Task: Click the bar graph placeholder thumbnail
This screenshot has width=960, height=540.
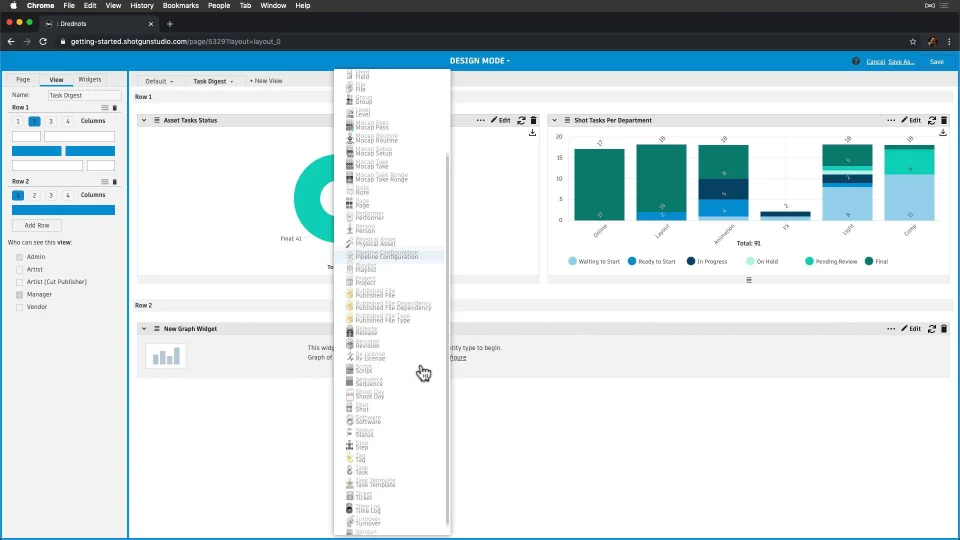Action: coord(166,356)
